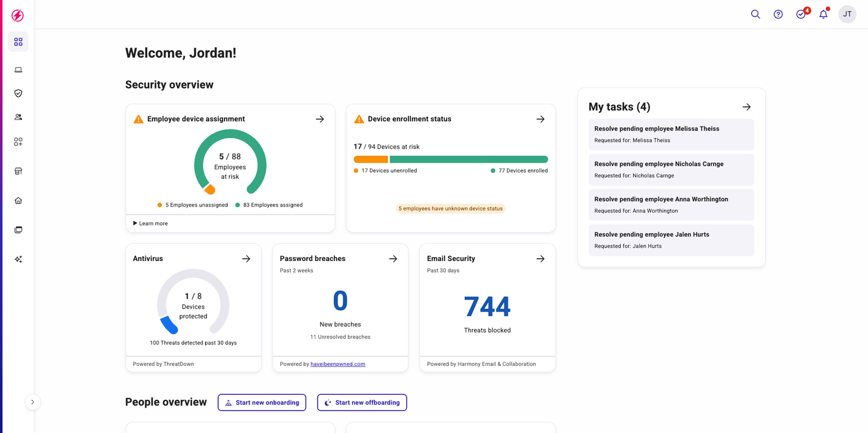Image resolution: width=868 pixels, height=433 pixels.
Task: Visit the haveibeenpwned.com link
Action: coord(338,364)
